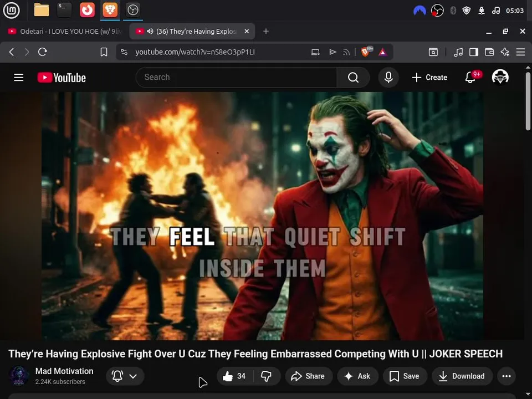The height and width of the screenshot is (399, 532).
Task: Like the video with 34 likes
Action: coord(234,376)
